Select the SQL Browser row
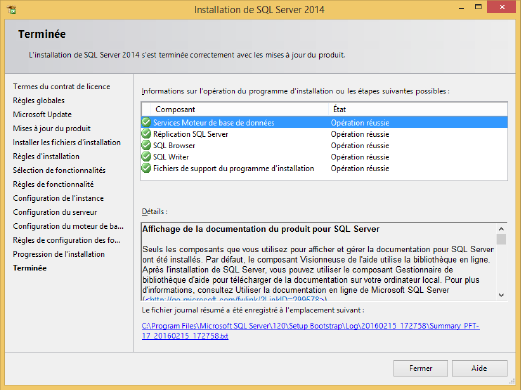Image resolution: width=522 pixels, height=390 pixels. tap(324, 145)
